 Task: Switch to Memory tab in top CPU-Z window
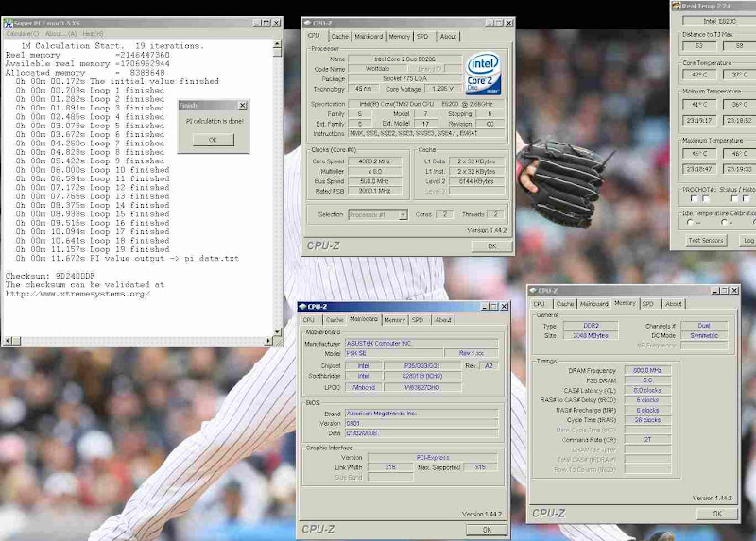coord(399,37)
